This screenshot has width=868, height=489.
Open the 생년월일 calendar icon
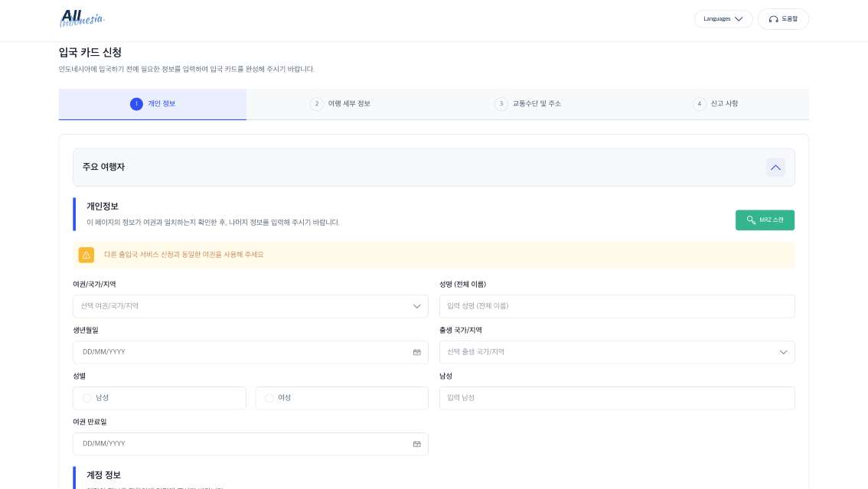tap(417, 352)
